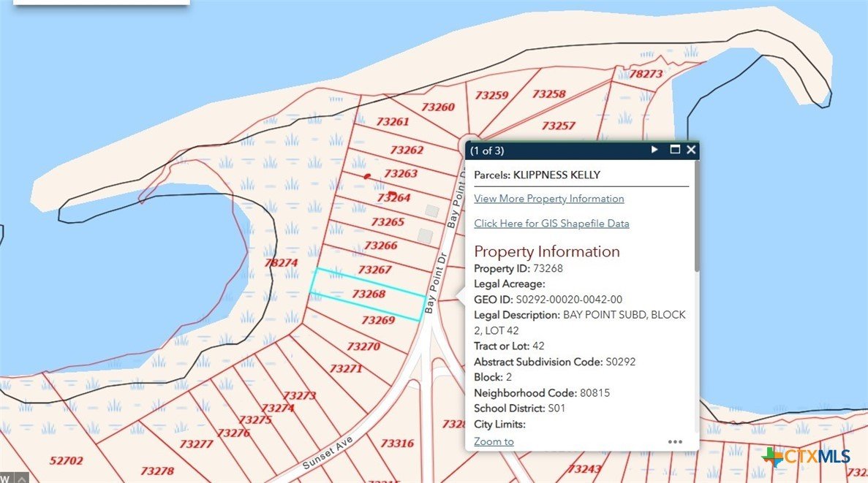
Task: Click red marker on parcel 73264
Action: pos(392,194)
